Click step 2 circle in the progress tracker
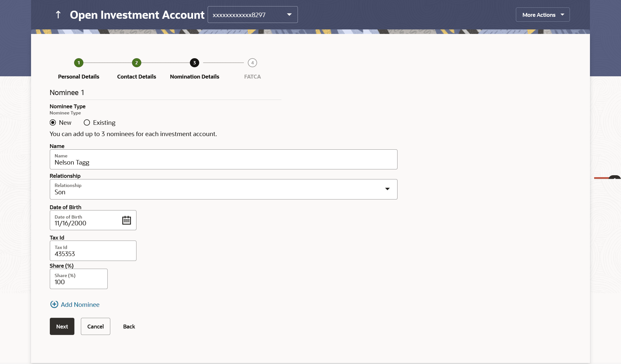The width and height of the screenshot is (621, 364). point(136,63)
